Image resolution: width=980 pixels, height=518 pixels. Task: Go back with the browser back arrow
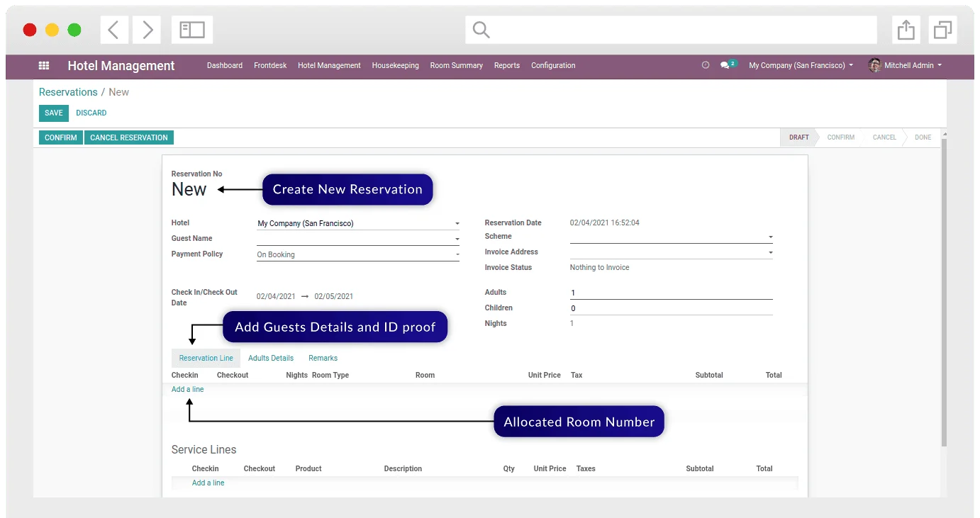click(114, 30)
